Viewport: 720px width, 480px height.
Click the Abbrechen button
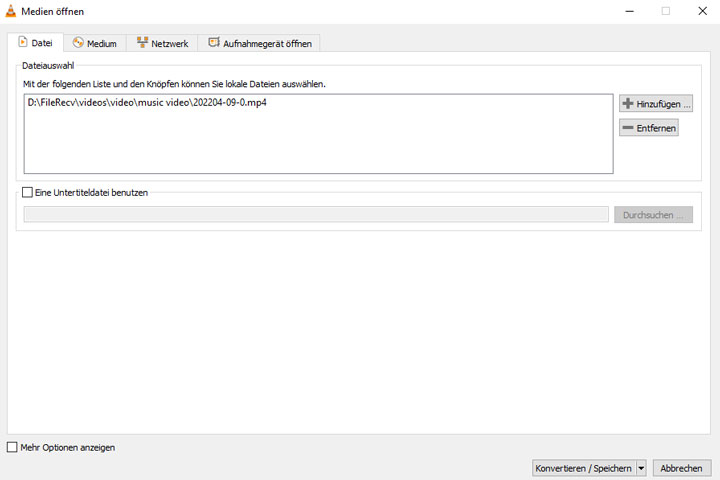coord(682,468)
